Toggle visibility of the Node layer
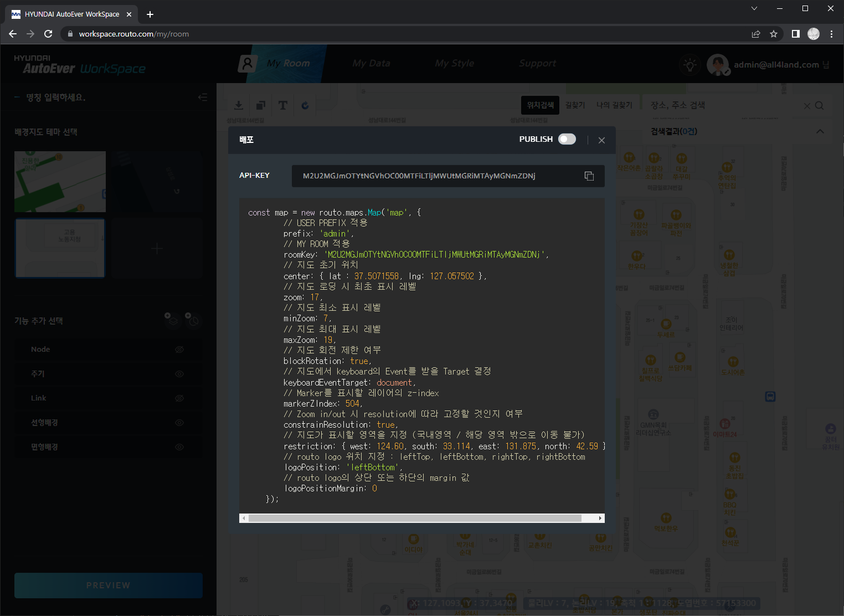Viewport: 844px width, 616px height. [x=179, y=350]
